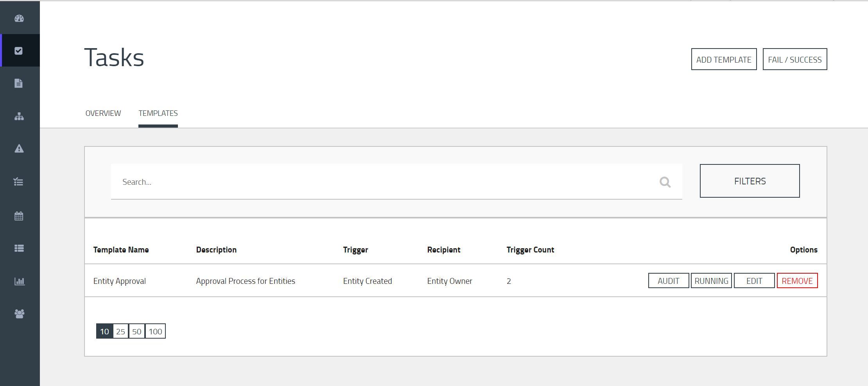Image resolution: width=868 pixels, height=386 pixels.
Task: Open the checklist icon in sidebar
Action: coord(18,182)
